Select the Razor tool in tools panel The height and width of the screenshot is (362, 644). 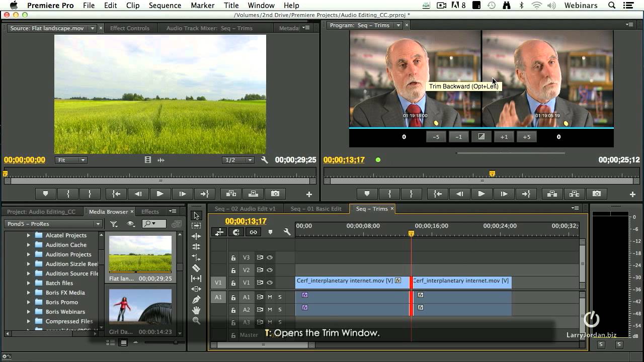[196, 268]
